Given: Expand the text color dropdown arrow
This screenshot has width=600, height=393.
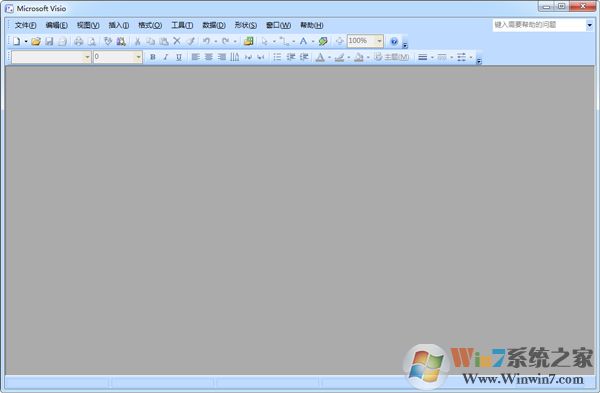Looking at the screenshot, I should click(329, 57).
